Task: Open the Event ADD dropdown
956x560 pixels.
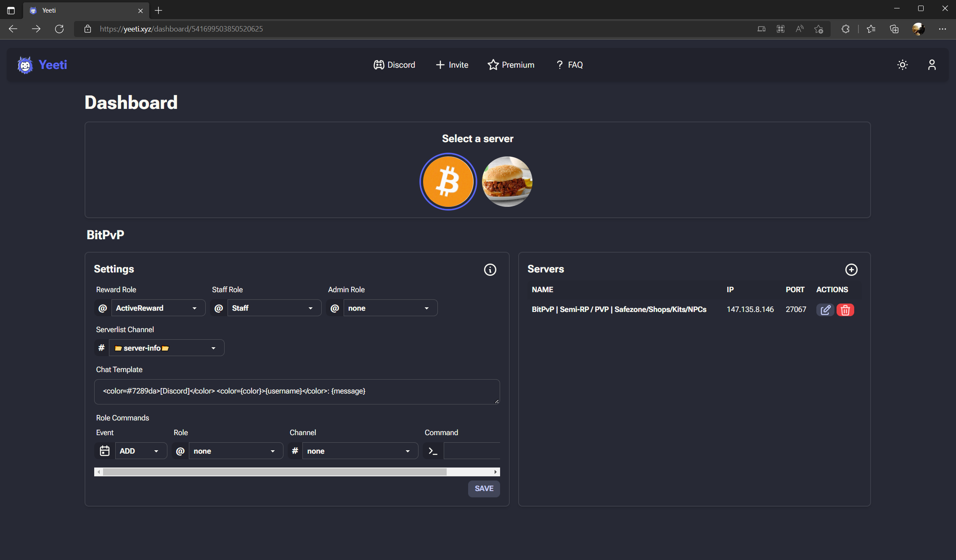Action: 140,451
